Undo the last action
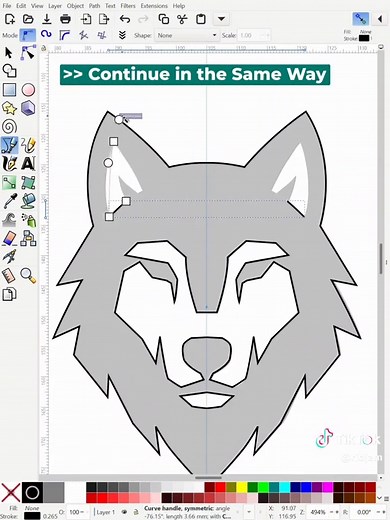 point(125,19)
